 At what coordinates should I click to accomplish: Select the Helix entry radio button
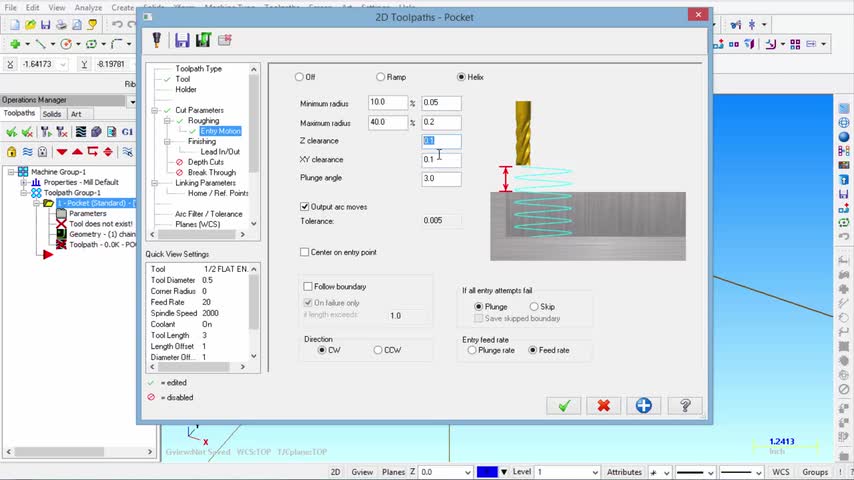point(461,77)
